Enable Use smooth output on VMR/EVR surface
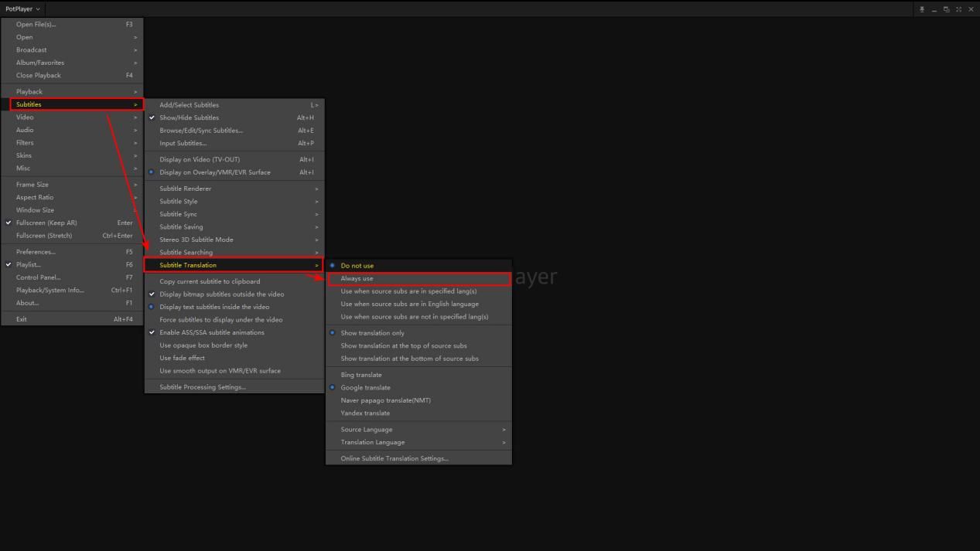This screenshot has width=980, height=551. [234, 370]
